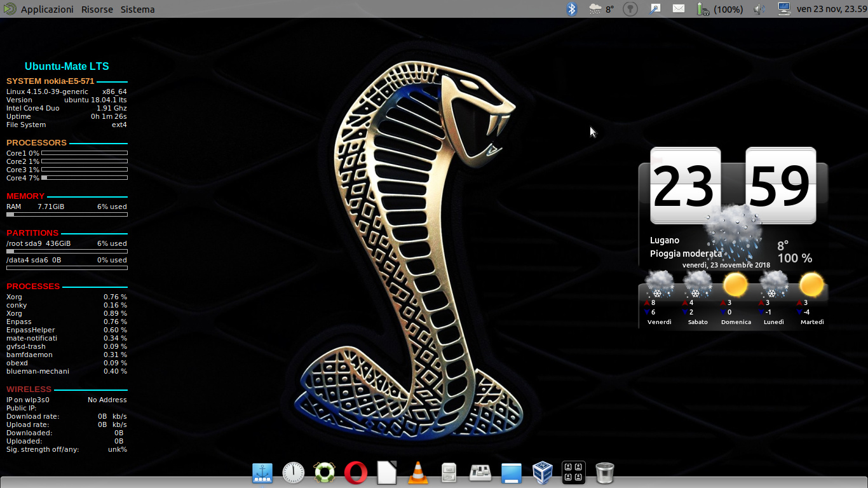The height and width of the screenshot is (488, 868).
Task: Click the minute flip card showing 59
Action: click(780, 186)
